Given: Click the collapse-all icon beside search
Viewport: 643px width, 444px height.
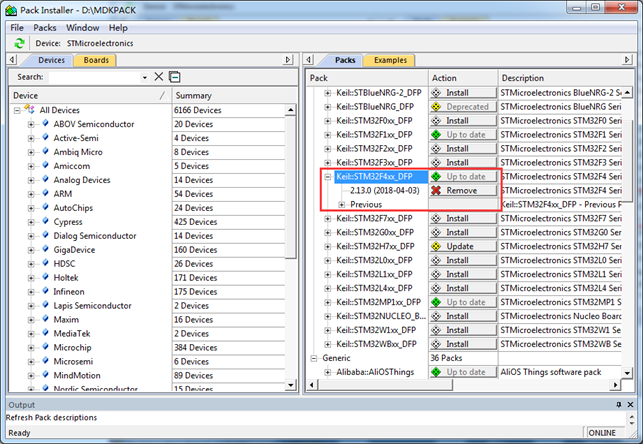Looking at the screenshot, I should 175,77.
